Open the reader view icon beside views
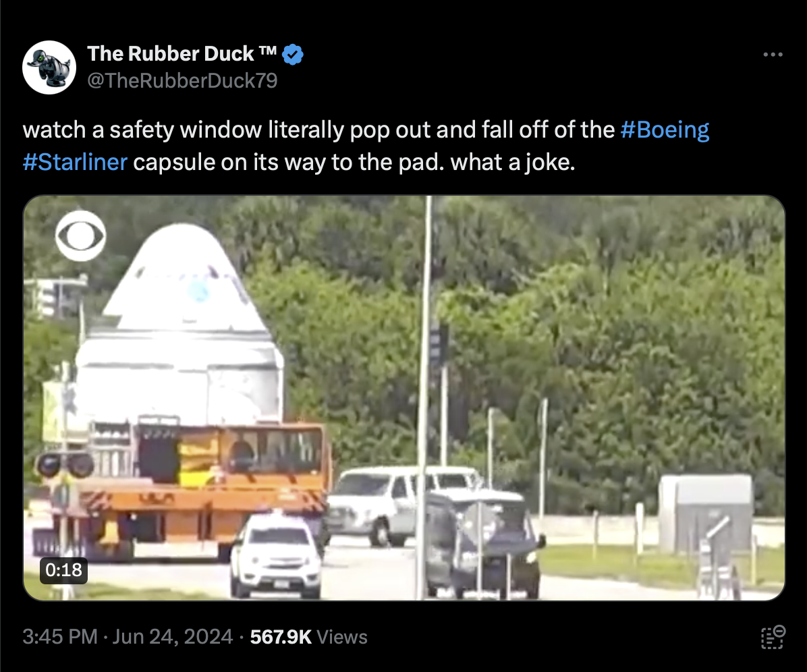 (x=773, y=637)
